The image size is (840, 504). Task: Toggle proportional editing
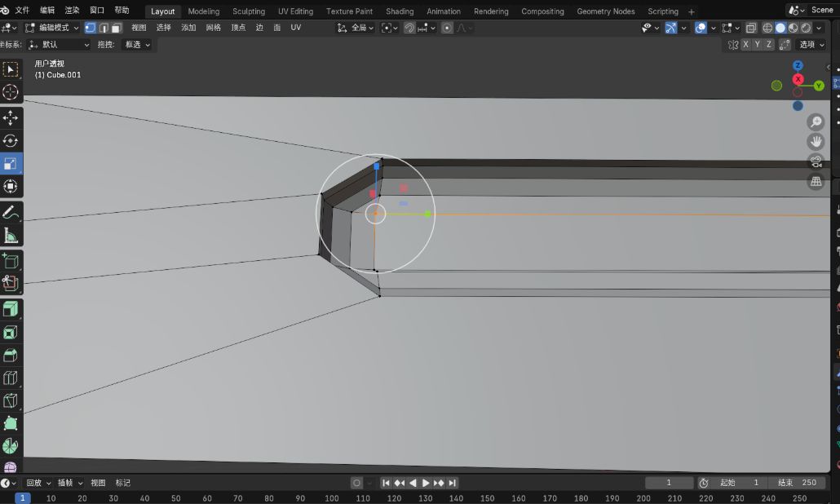(x=448, y=28)
